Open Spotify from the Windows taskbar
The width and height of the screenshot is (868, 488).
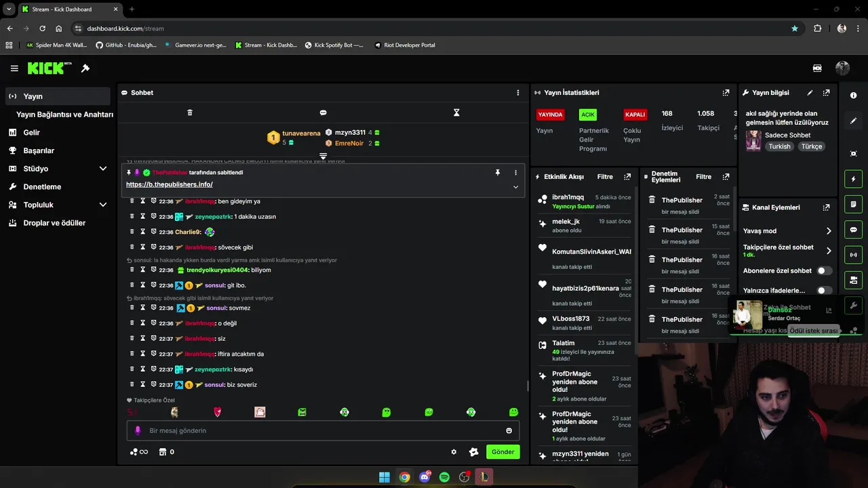(x=444, y=477)
